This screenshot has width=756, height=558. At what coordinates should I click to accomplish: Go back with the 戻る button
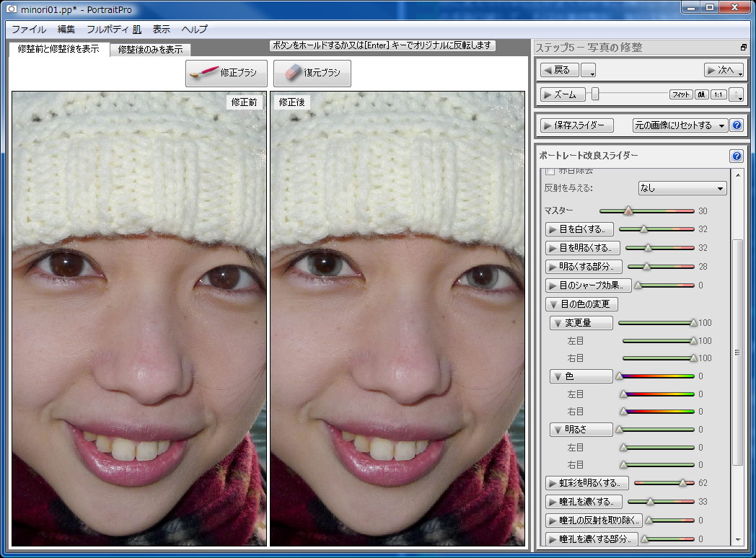559,70
